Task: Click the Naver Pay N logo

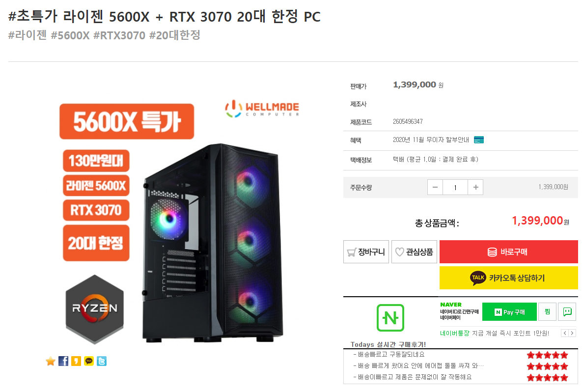Action: (390, 318)
